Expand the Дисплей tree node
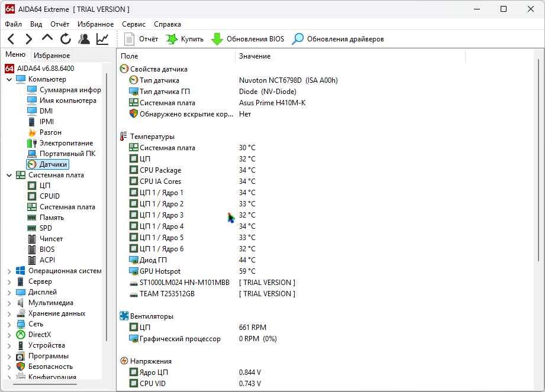This screenshot has width=545, height=392. click(9, 292)
